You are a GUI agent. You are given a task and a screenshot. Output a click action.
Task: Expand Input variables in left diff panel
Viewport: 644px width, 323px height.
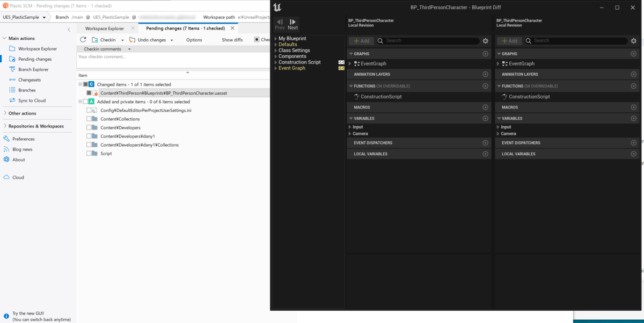click(350, 127)
